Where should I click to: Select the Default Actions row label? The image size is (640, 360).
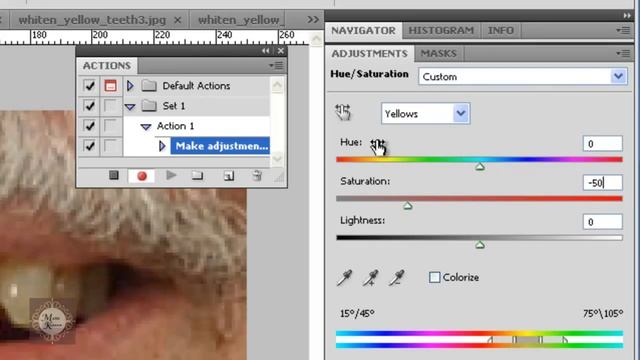196,86
